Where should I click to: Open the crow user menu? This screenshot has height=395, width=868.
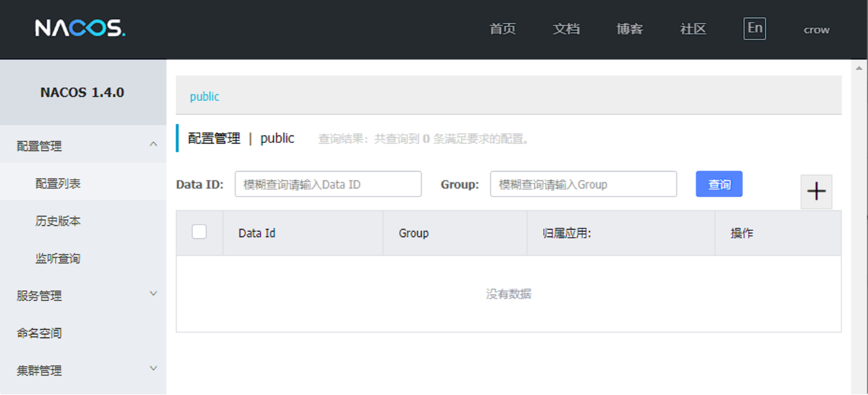[816, 29]
